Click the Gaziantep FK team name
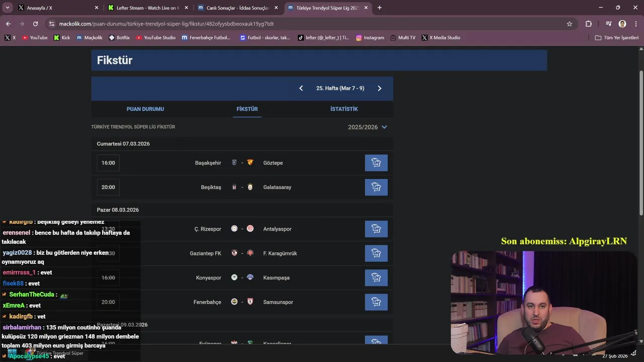Viewport: 644px width, 362px height. [x=205, y=253]
